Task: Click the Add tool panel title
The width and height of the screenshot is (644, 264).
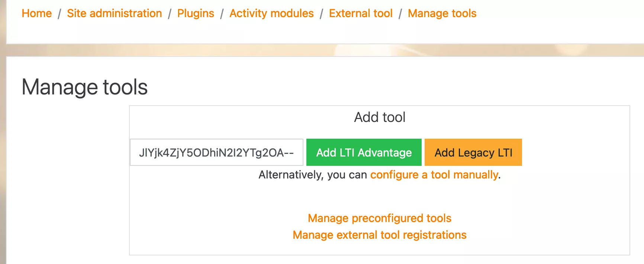Action: click(x=380, y=117)
